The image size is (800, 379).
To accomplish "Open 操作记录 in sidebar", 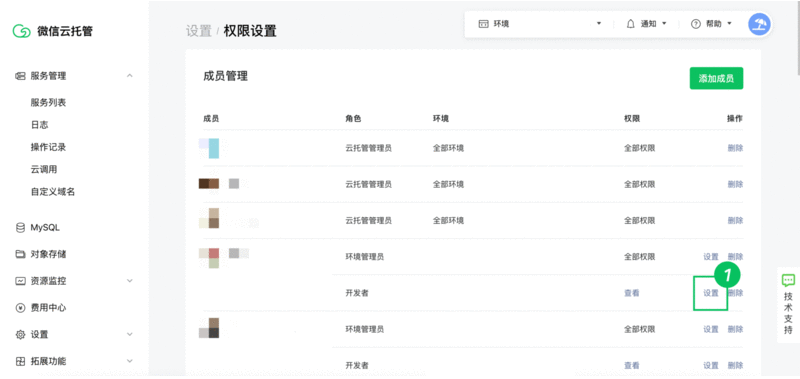I will (48, 147).
